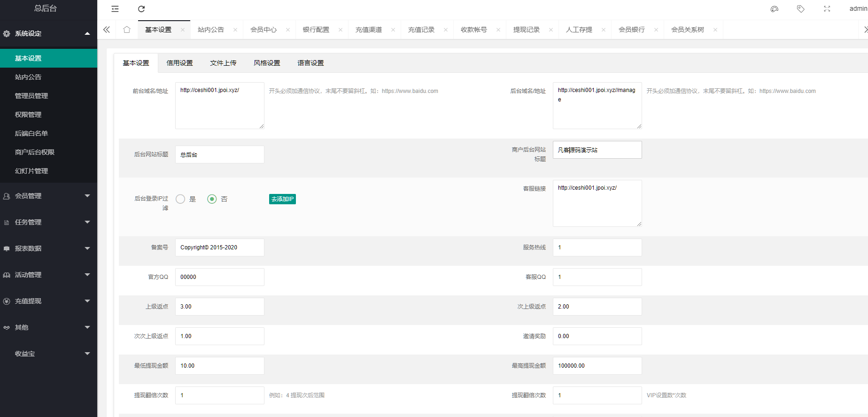Viewport: 868px width, 417px height.
Task: Close the 人工存提 tab
Action: click(604, 30)
